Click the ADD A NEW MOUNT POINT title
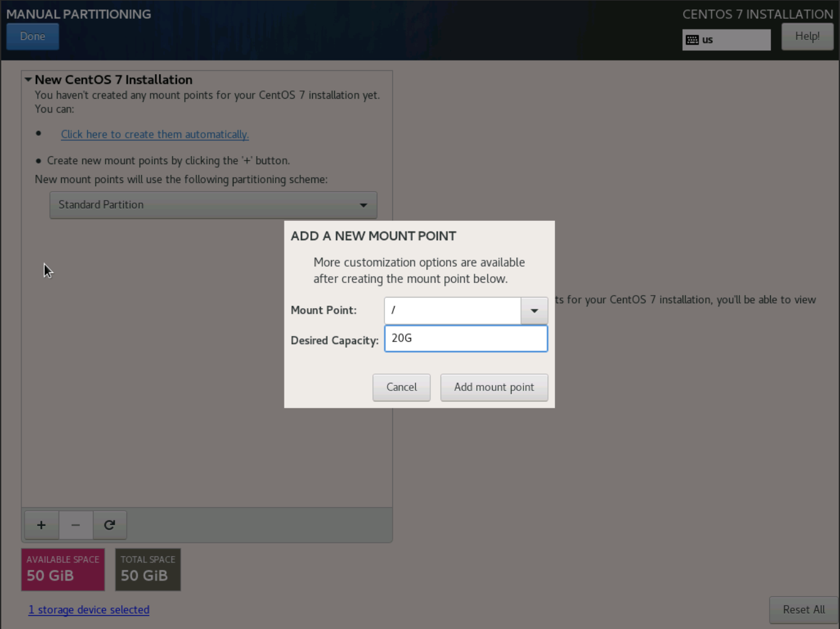840x629 pixels. tap(373, 237)
